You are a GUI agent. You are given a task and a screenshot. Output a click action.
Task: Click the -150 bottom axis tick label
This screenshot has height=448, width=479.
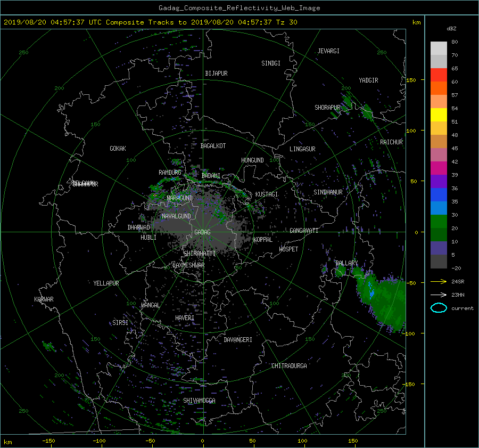[48, 441]
